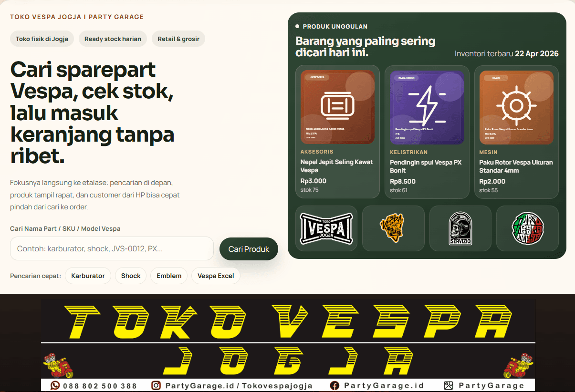The image size is (575, 392).
Task: Click the marketplace icon beside PartyGarage
Action: [448, 385]
